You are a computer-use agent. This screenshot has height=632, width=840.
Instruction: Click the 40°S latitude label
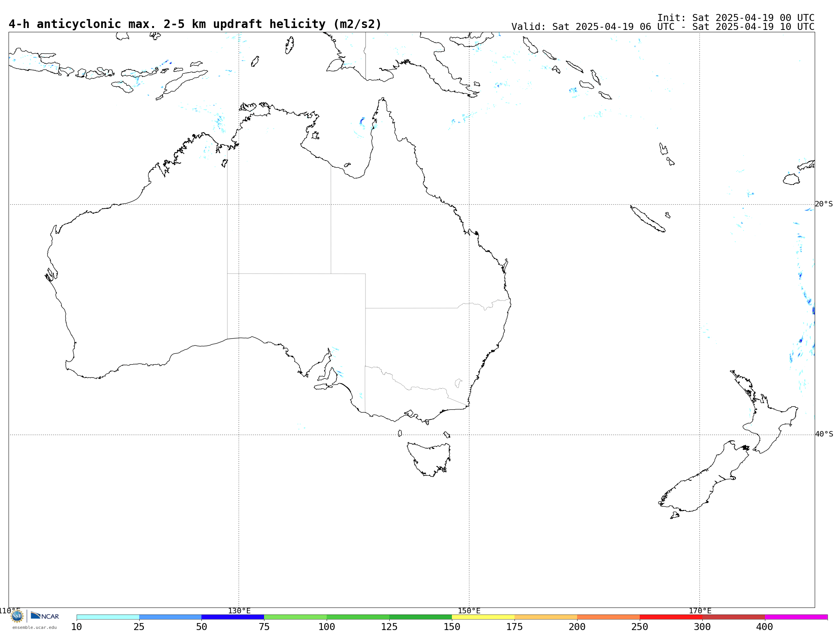coord(824,434)
